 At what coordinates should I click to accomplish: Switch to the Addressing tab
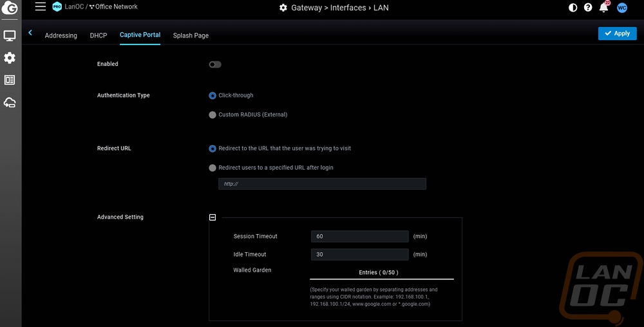[61, 35]
